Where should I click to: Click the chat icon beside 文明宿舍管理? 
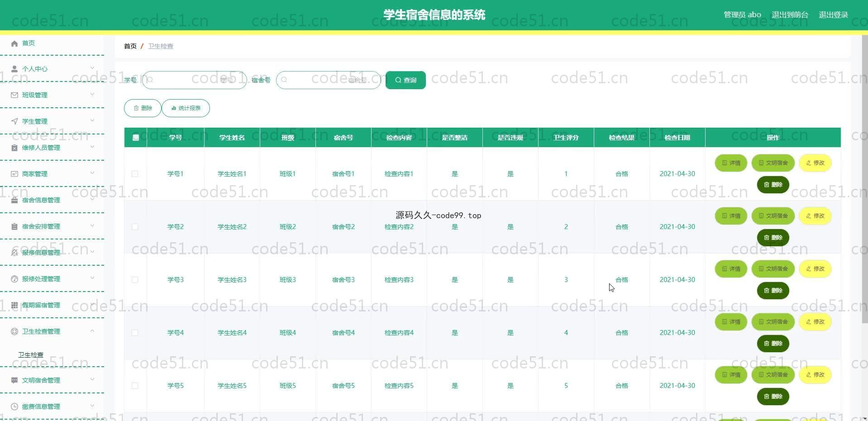pos(14,380)
